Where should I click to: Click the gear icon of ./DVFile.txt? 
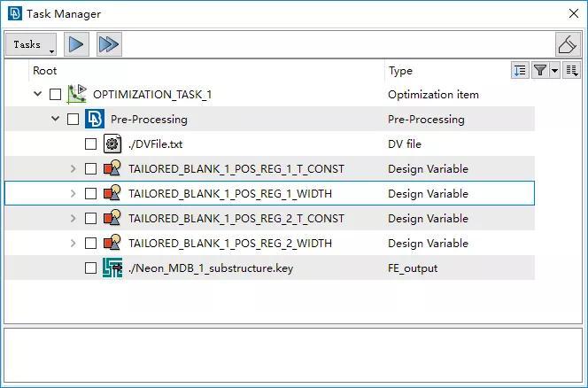(112, 144)
